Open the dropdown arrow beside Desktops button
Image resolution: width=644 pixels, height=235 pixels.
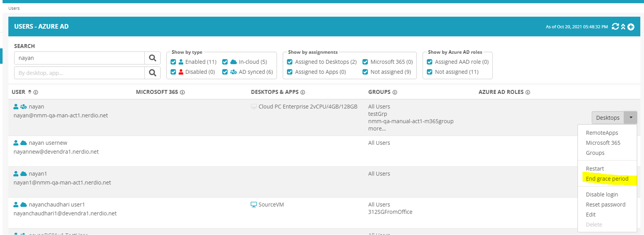coord(631,117)
